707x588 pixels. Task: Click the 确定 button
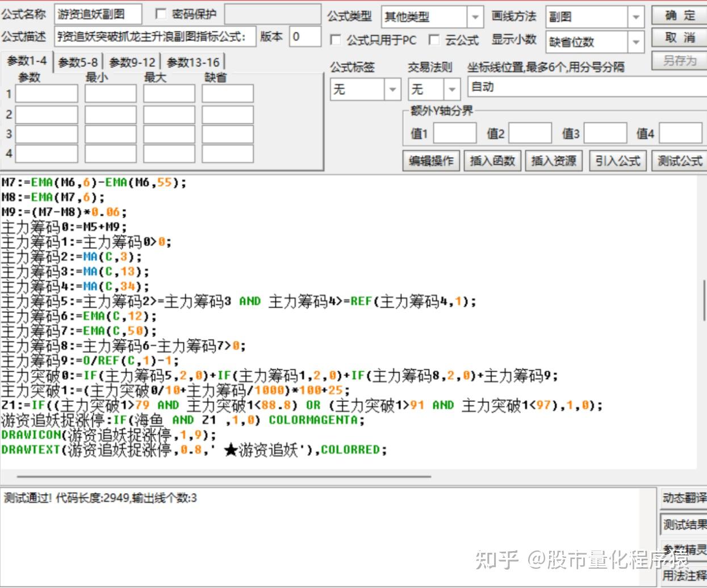click(x=679, y=16)
